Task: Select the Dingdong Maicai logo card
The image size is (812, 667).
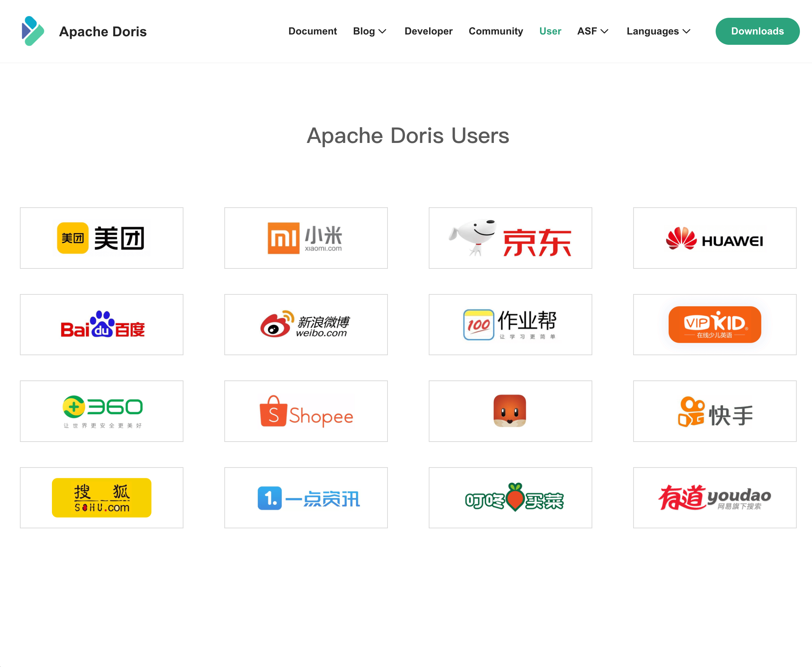Action: point(510,497)
